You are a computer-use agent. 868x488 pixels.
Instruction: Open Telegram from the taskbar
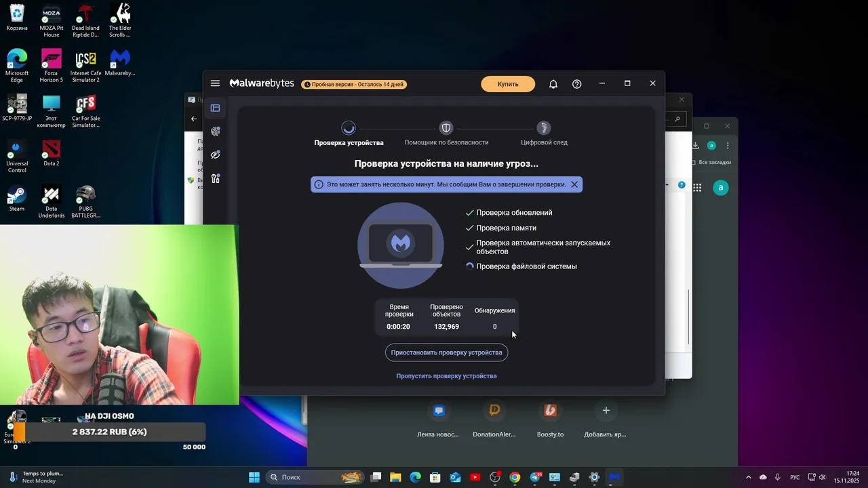pyautogui.click(x=535, y=477)
